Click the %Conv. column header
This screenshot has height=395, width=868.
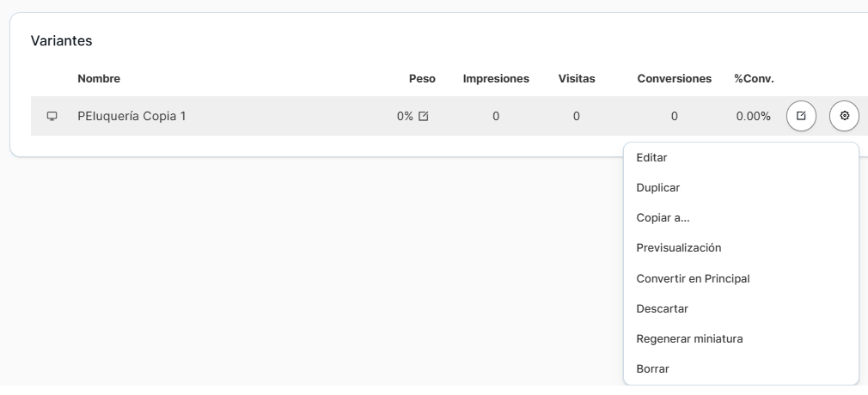coord(754,79)
